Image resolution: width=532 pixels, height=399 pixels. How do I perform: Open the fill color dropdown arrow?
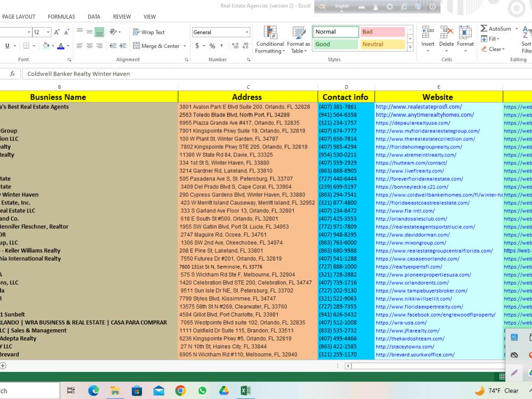(53, 46)
